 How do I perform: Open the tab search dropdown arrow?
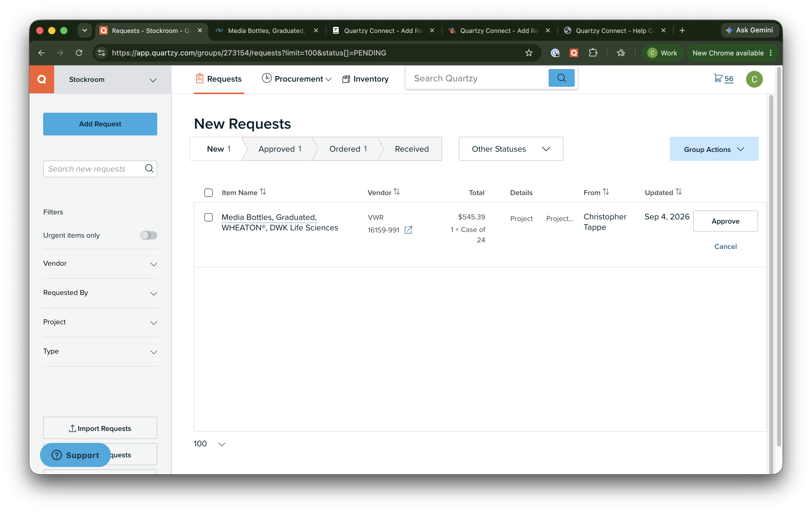click(85, 30)
